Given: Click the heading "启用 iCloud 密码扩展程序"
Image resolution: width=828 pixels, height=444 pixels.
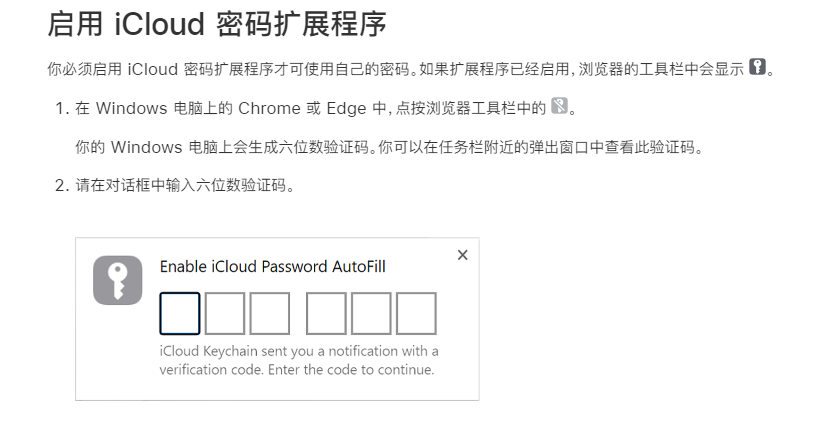Looking at the screenshot, I should click(217, 25).
